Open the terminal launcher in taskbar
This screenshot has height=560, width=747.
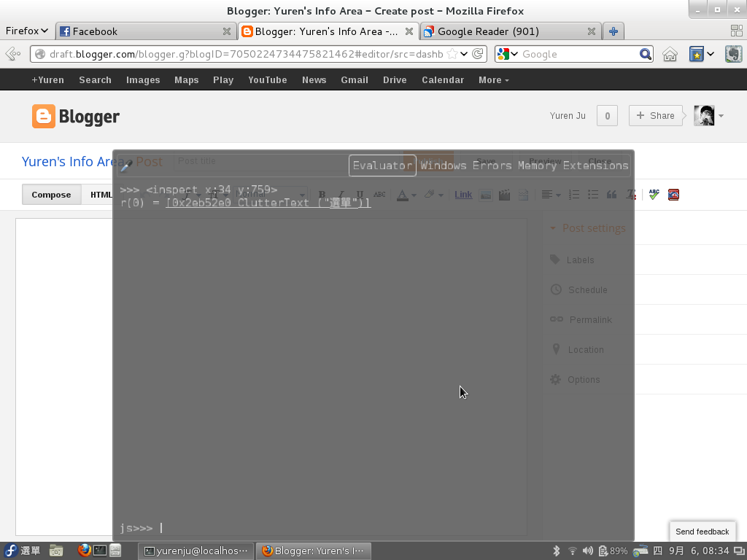[99, 551]
